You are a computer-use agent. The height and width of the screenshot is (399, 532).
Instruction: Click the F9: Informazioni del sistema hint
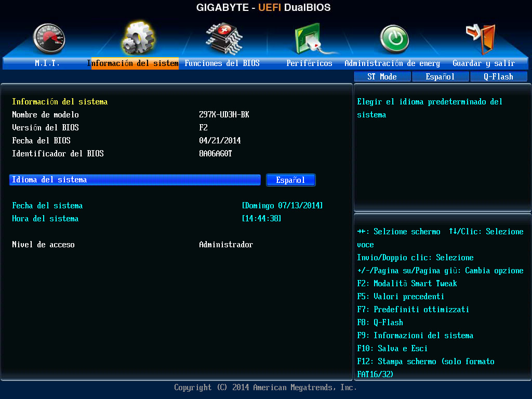pyautogui.click(x=415, y=336)
